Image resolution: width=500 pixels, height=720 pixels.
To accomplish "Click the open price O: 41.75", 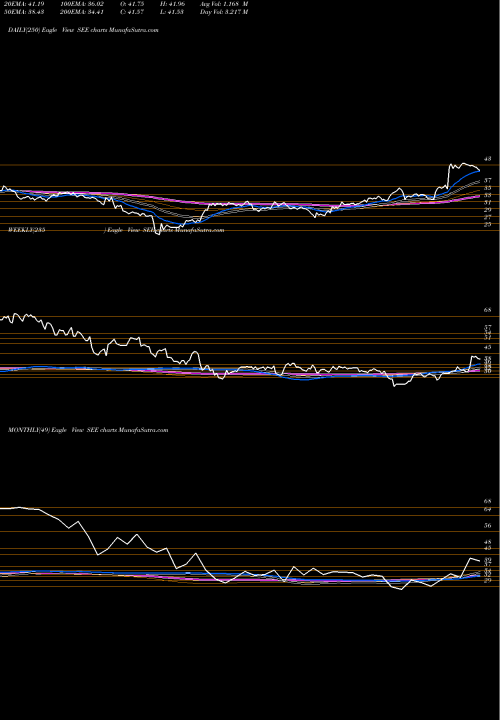I will pyautogui.click(x=134, y=4).
